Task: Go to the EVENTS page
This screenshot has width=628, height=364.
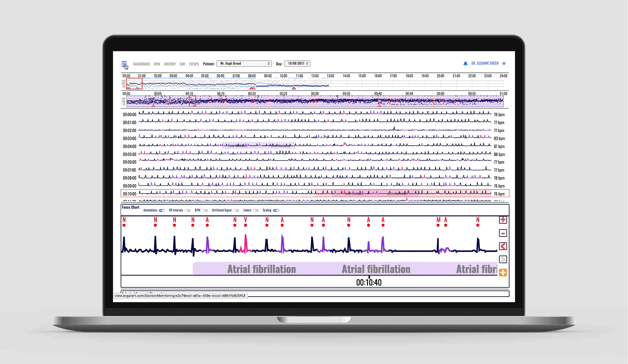Action: pyautogui.click(x=194, y=64)
